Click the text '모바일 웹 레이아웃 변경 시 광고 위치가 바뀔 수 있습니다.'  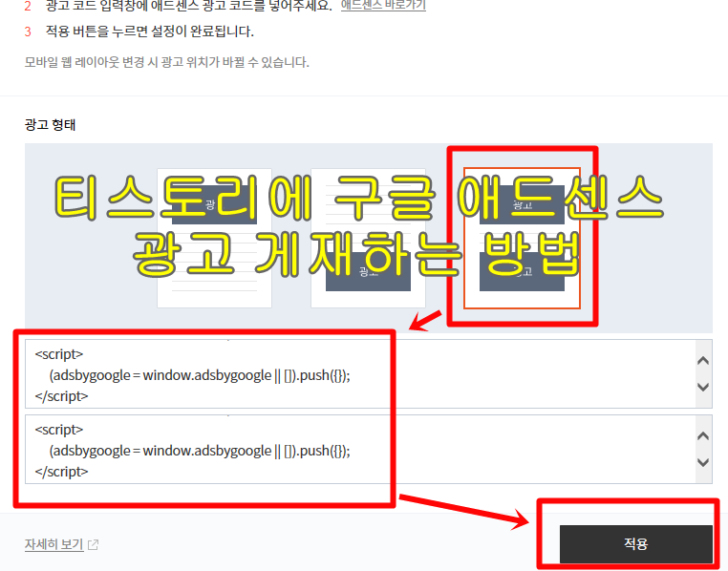point(166,62)
